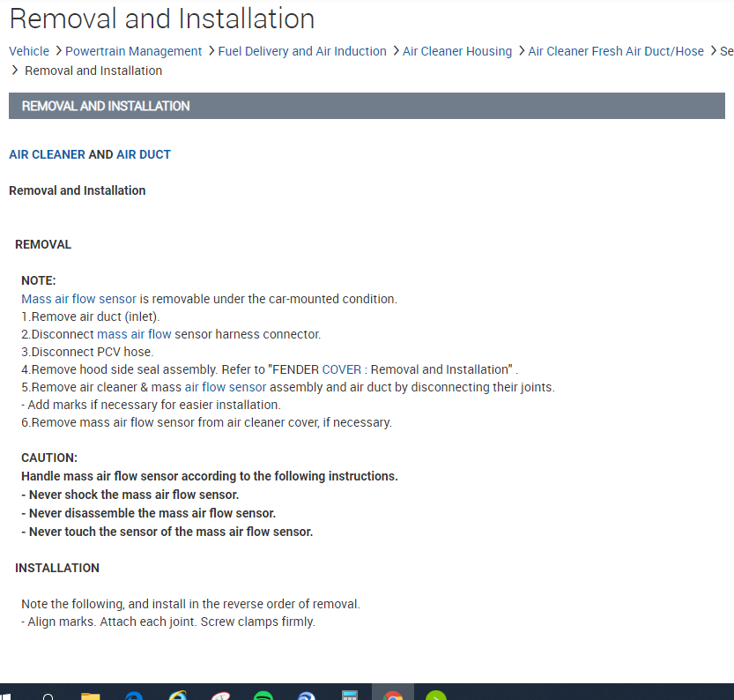Click the current Removal and Installation breadcrumb text
This screenshot has height=700, width=734.
[93, 71]
